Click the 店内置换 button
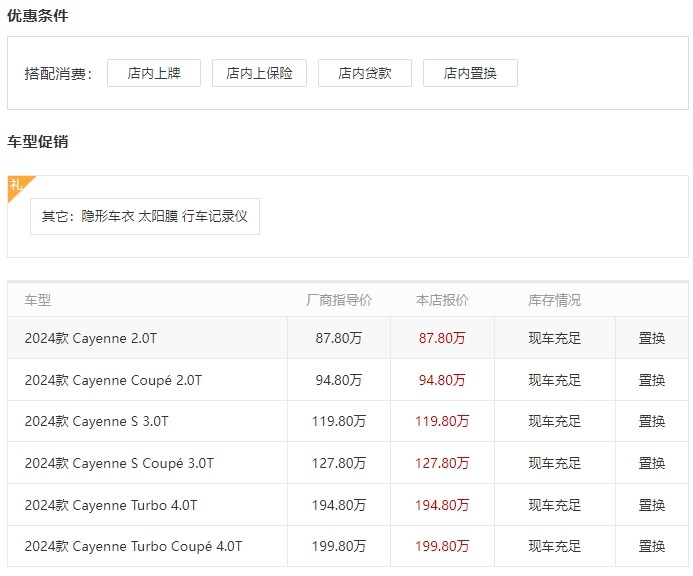The image size is (693, 576). (x=470, y=73)
